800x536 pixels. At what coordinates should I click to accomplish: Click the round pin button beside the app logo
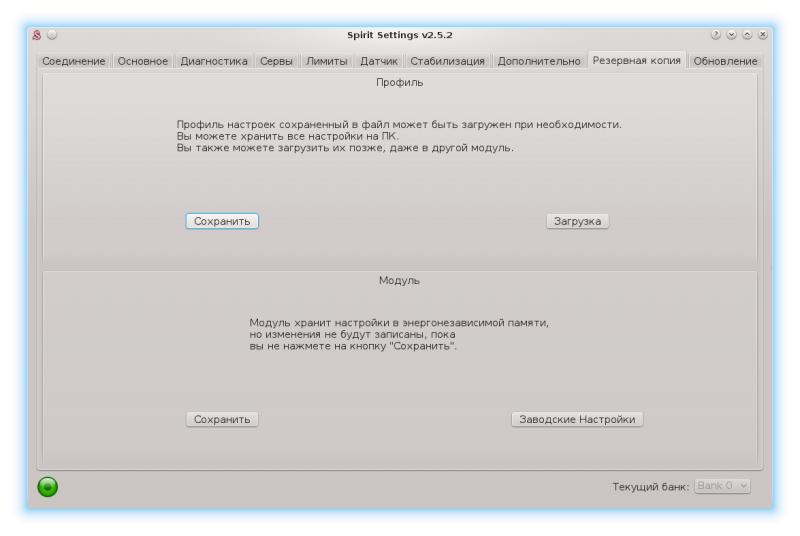click(52, 34)
